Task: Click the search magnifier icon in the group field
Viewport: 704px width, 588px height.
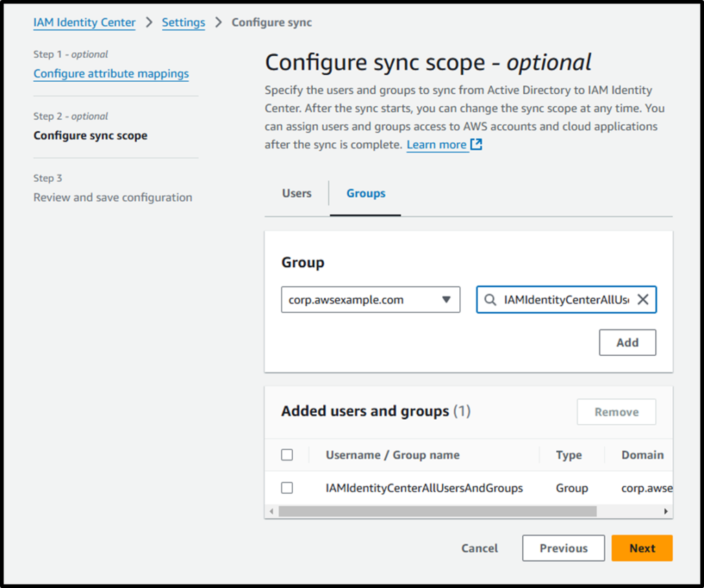Action: pos(489,299)
